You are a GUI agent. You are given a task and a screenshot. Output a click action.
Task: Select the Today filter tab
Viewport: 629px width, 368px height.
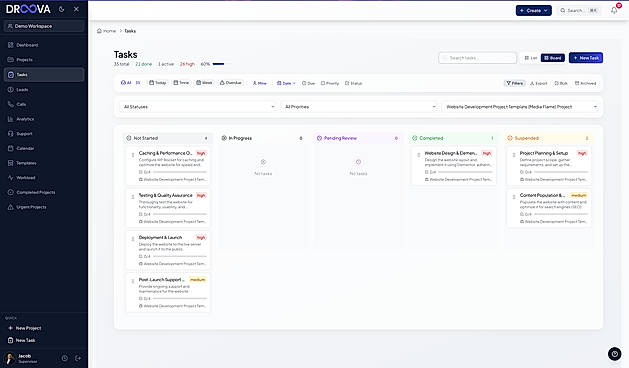(158, 83)
